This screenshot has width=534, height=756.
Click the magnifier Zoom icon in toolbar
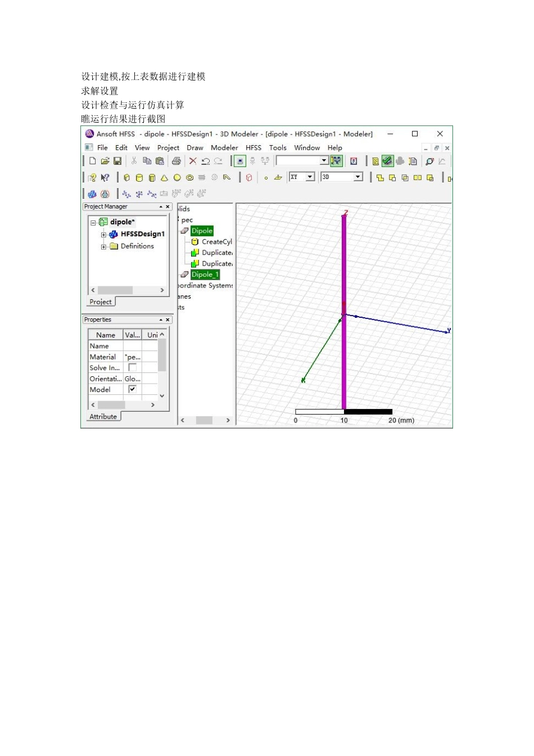point(429,161)
